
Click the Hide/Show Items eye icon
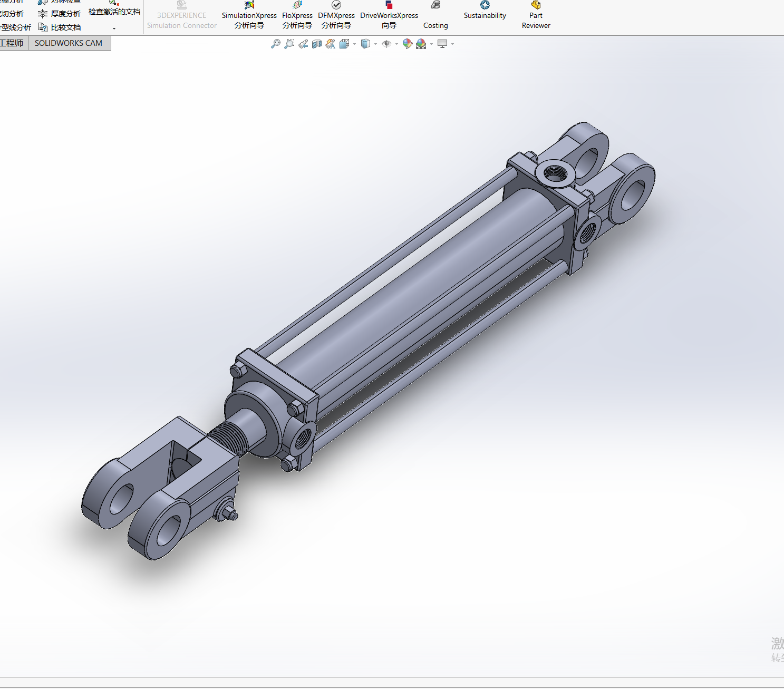[386, 44]
